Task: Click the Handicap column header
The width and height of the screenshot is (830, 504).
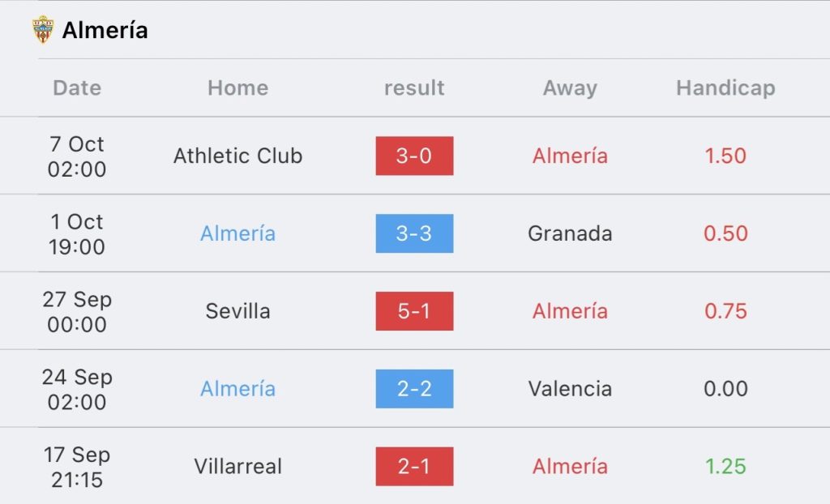Action: click(x=725, y=88)
